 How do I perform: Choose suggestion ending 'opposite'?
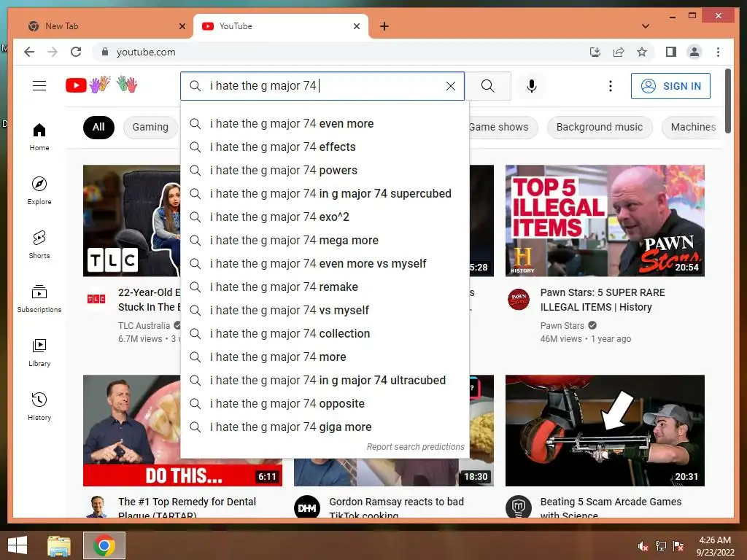click(x=325, y=404)
